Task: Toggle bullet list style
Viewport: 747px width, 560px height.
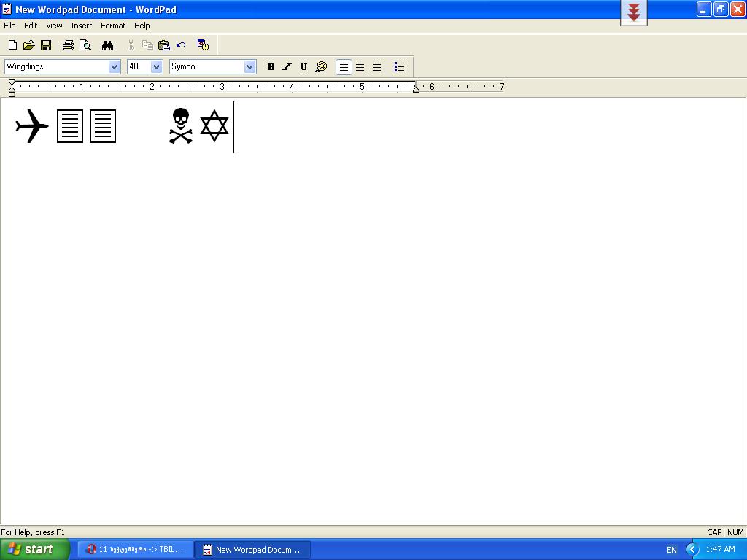Action: (x=399, y=66)
